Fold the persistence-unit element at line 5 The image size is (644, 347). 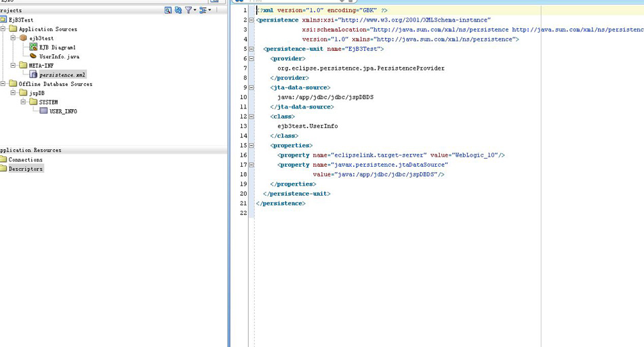(x=251, y=49)
